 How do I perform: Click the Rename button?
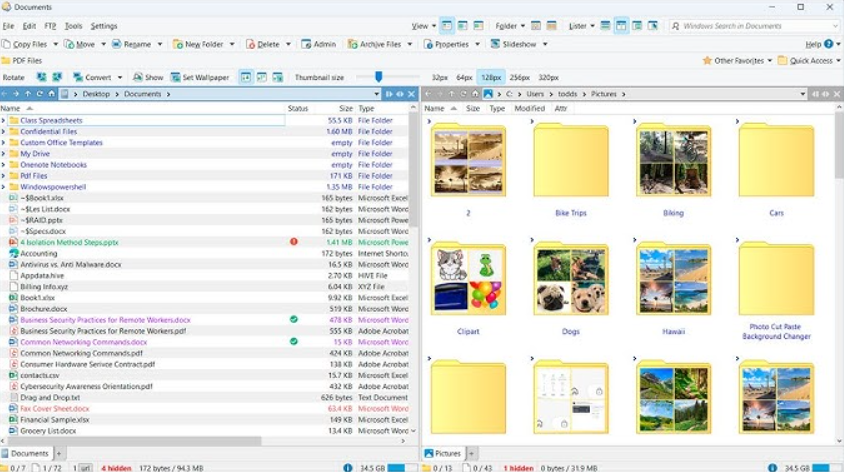[x=131, y=44]
